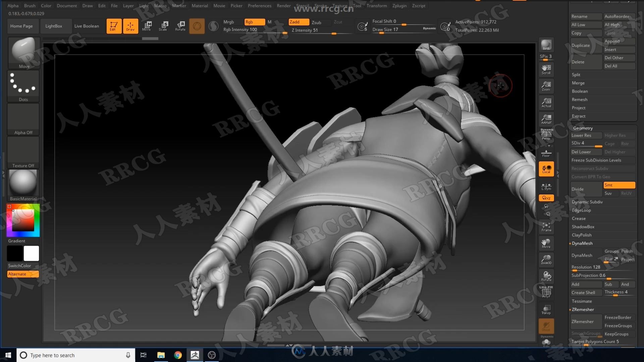Expand the ShadowBox section

pos(583,227)
